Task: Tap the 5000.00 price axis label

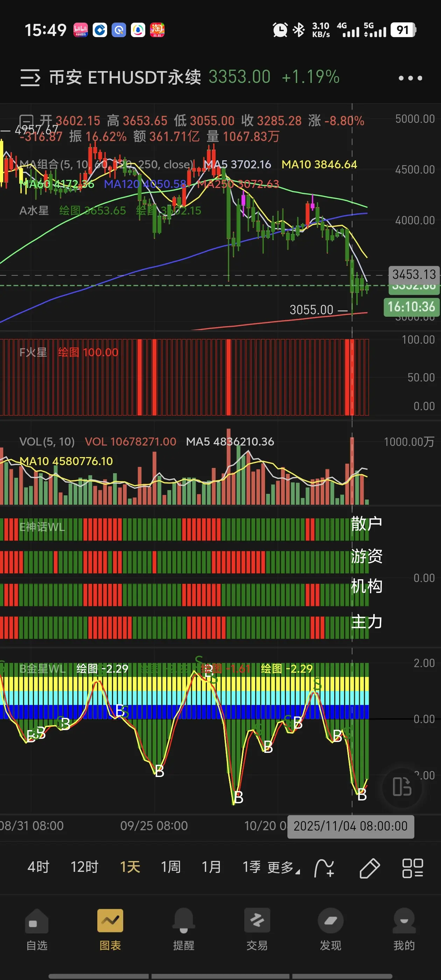Action: 415,119
